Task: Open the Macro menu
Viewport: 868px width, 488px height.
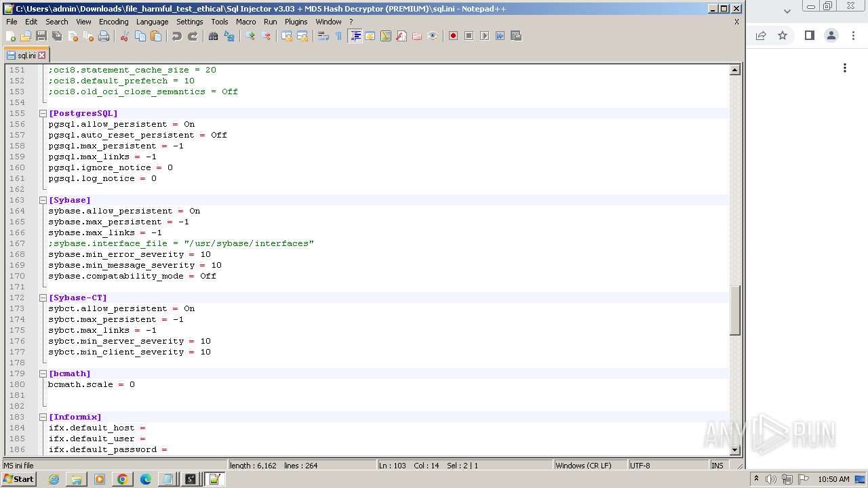Action: point(245,22)
